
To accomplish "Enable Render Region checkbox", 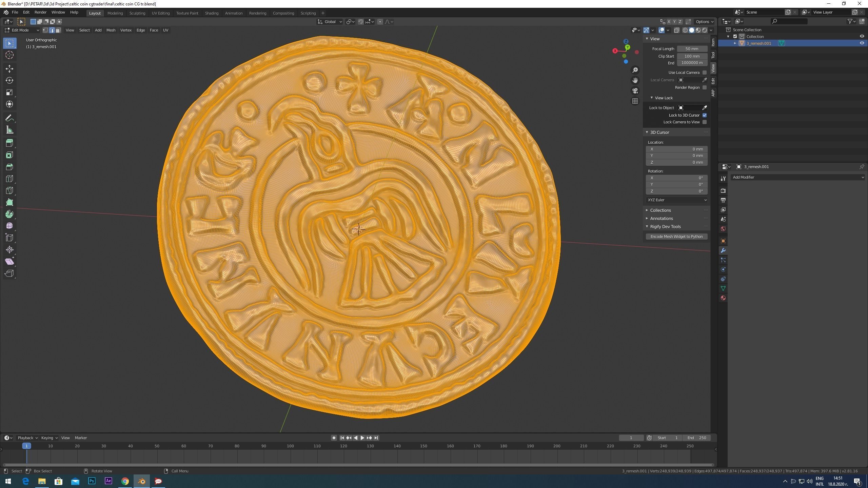I will point(705,87).
